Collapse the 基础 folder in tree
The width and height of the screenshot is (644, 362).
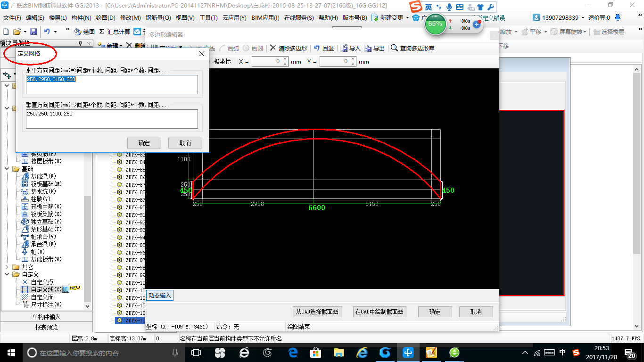point(7,169)
